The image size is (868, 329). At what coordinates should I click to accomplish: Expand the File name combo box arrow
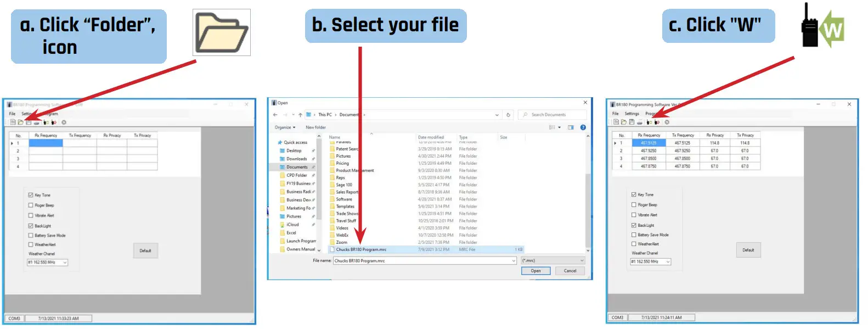click(514, 261)
